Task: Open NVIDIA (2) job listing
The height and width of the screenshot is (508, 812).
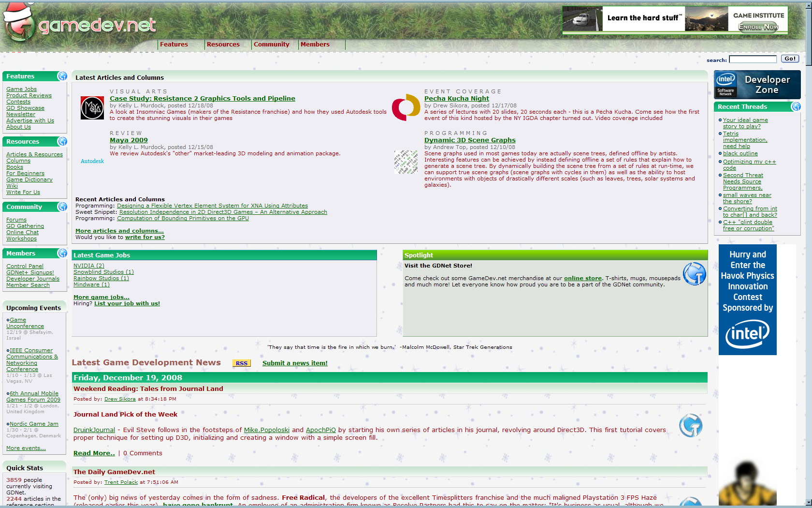Action: click(x=89, y=266)
